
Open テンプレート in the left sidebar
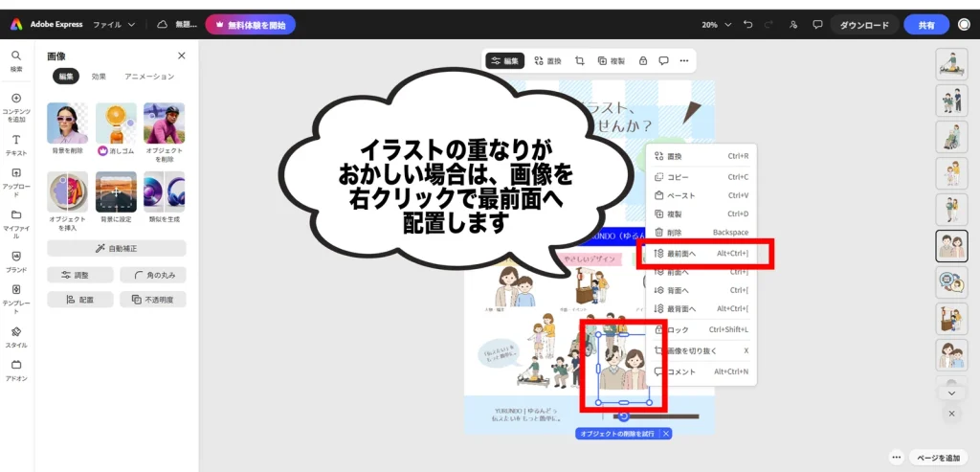16,299
